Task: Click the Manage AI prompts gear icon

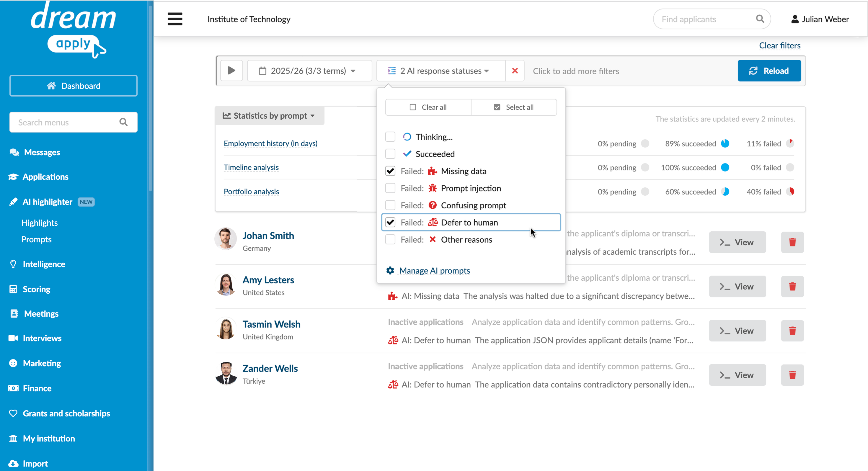Action: tap(390, 271)
